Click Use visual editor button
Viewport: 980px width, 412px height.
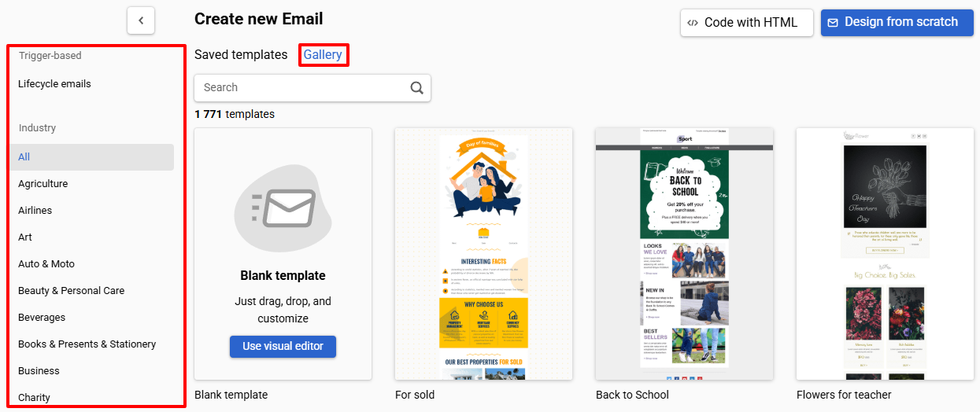click(x=283, y=347)
